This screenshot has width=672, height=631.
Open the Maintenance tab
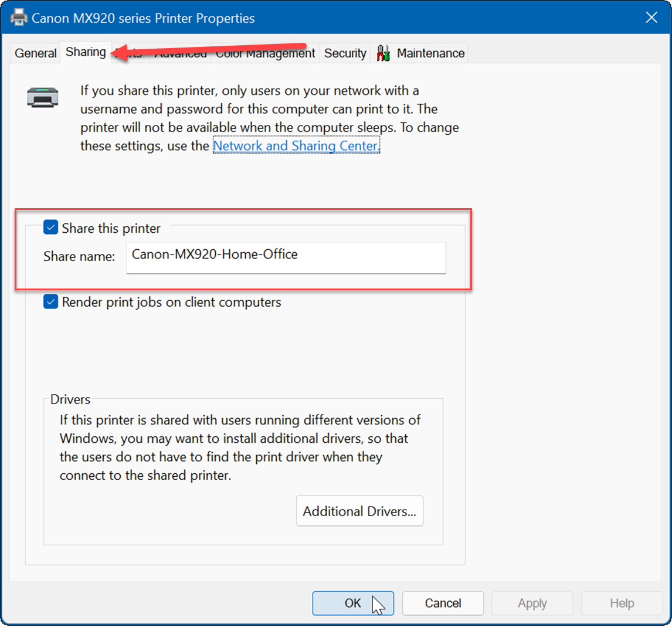tap(430, 53)
